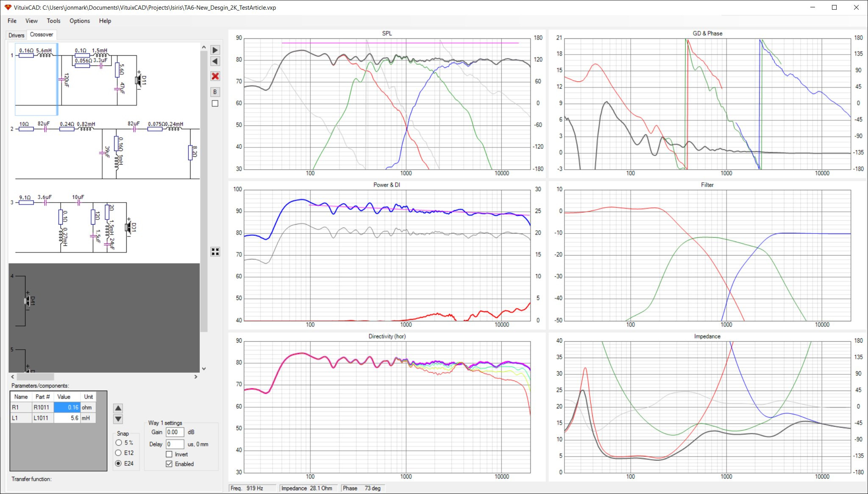The height and width of the screenshot is (494, 868).
Task: Click the red X delete button
Action: coord(215,76)
